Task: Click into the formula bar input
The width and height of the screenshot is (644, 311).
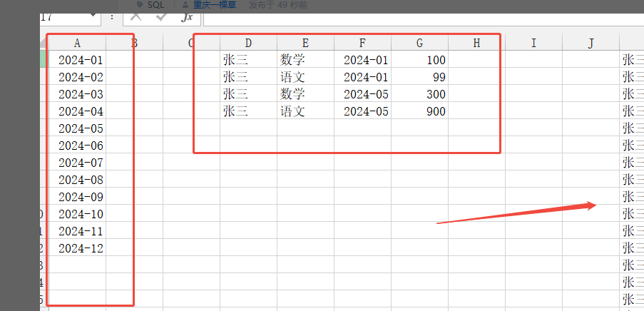Action: click(x=424, y=18)
